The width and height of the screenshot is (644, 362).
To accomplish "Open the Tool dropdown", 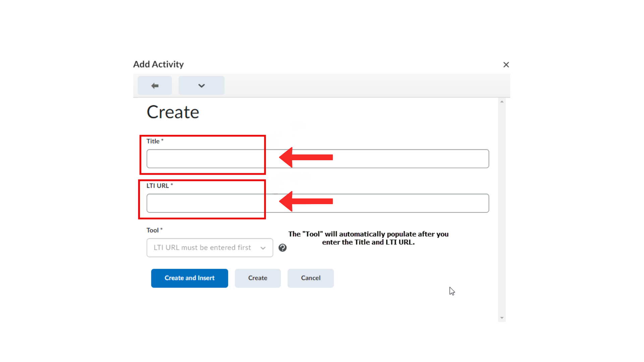I will 210,248.
